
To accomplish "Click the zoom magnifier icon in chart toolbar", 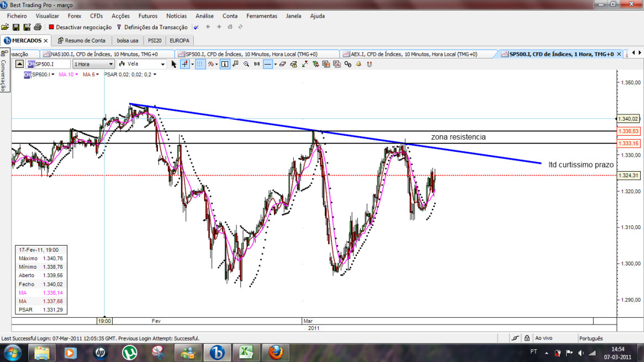I will [x=246, y=64].
